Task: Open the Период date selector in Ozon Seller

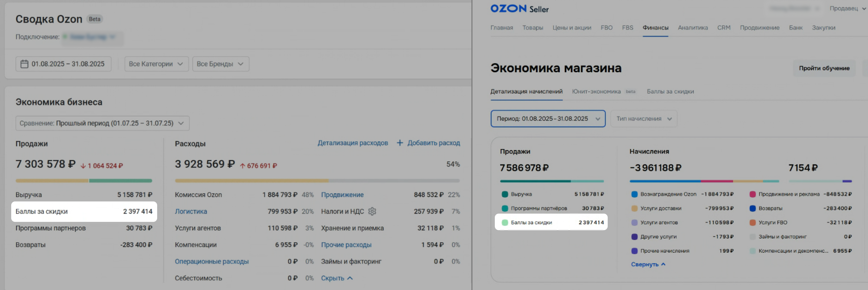Action: (x=548, y=119)
